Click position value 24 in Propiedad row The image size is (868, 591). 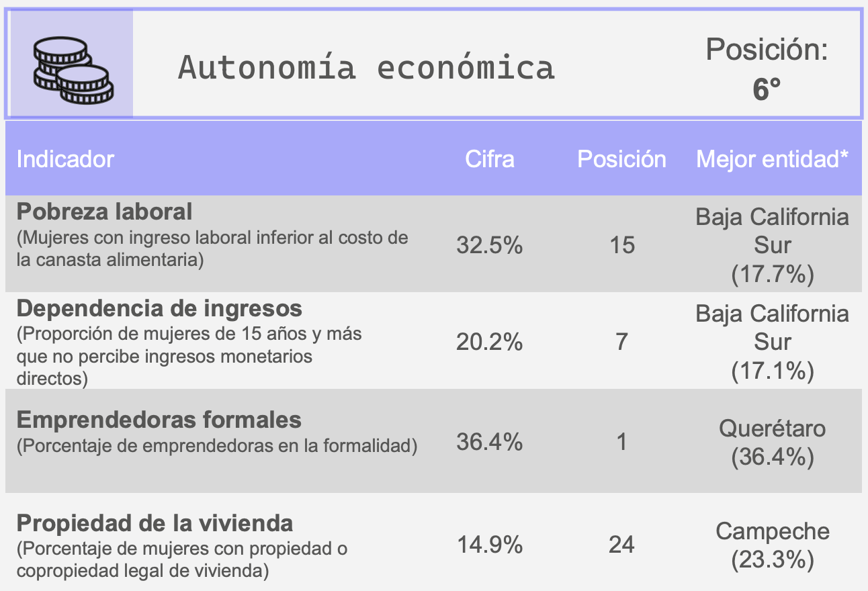pyautogui.click(x=621, y=545)
